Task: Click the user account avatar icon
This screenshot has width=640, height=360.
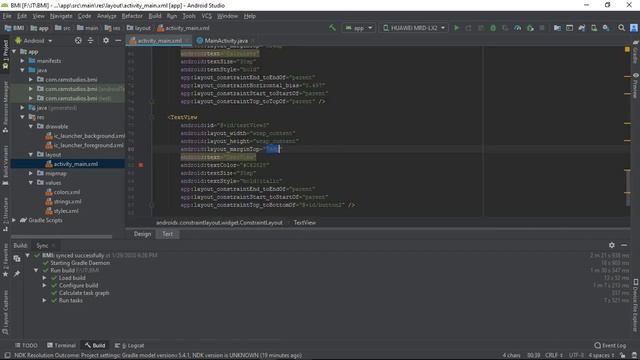Action: pyautogui.click(x=633, y=28)
